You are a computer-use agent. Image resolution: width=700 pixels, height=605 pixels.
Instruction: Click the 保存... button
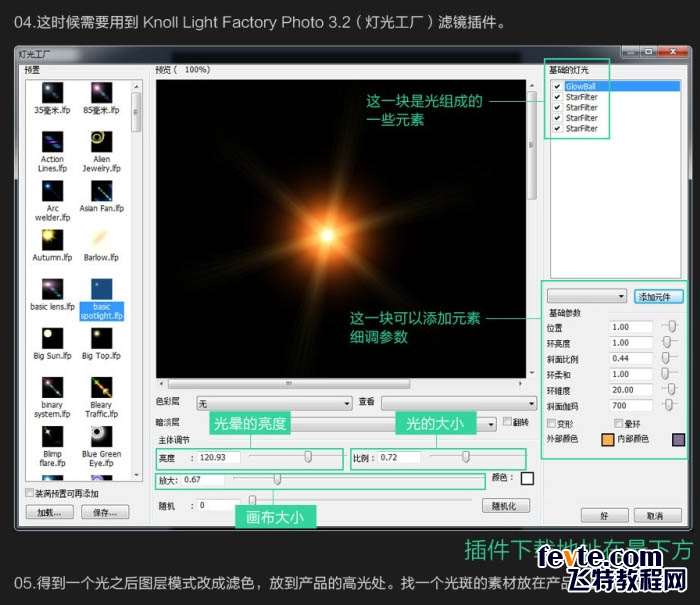point(105,513)
